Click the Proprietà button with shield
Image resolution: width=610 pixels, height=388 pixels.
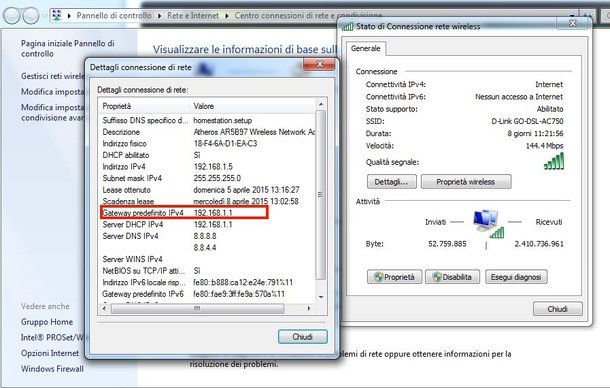click(x=394, y=277)
